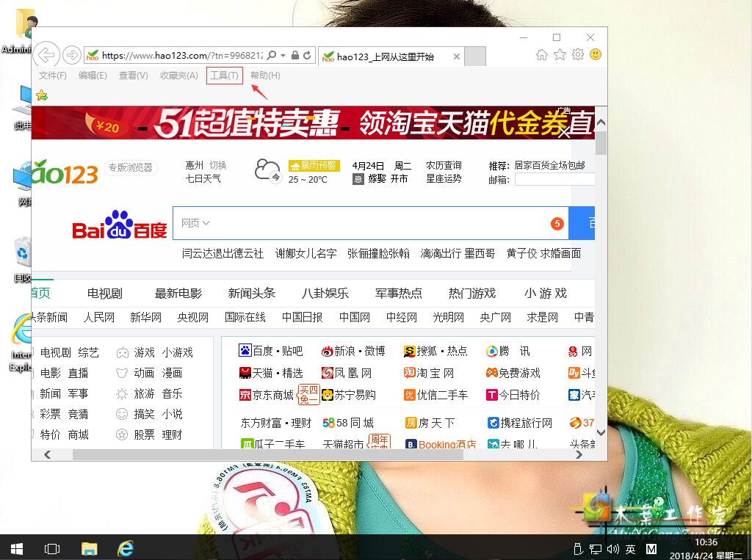
Task: Open the Windows Start button
Action: point(17,548)
